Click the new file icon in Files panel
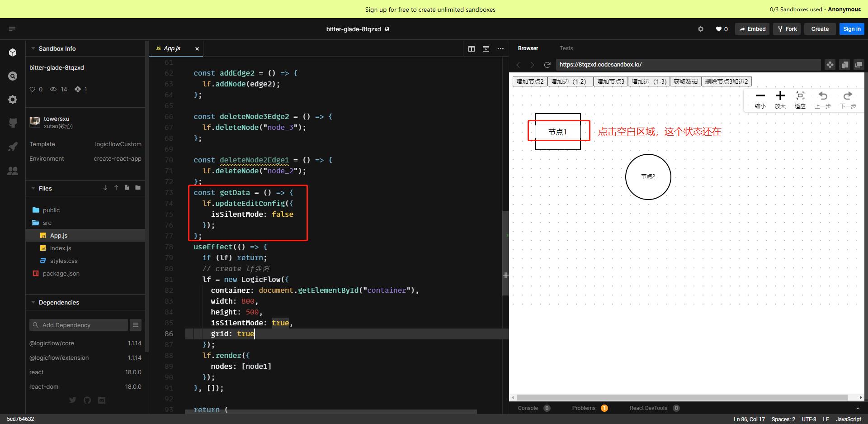The image size is (868, 424). point(127,188)
